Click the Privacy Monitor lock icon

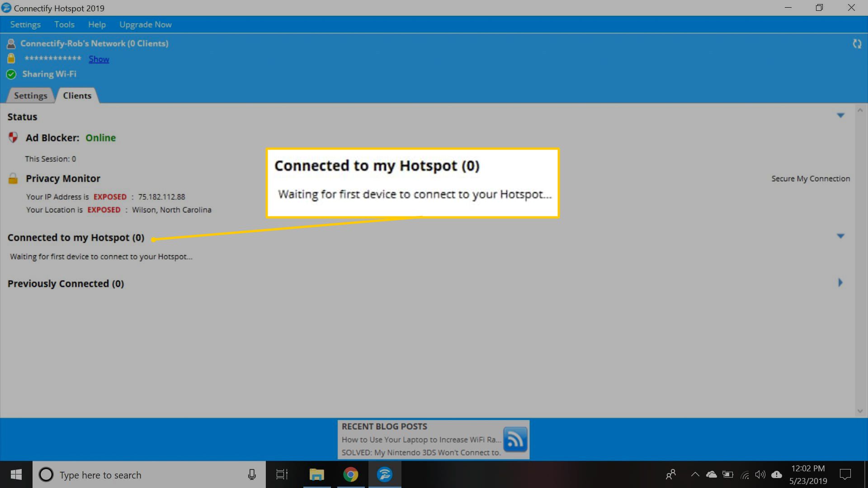click(13, 178)
